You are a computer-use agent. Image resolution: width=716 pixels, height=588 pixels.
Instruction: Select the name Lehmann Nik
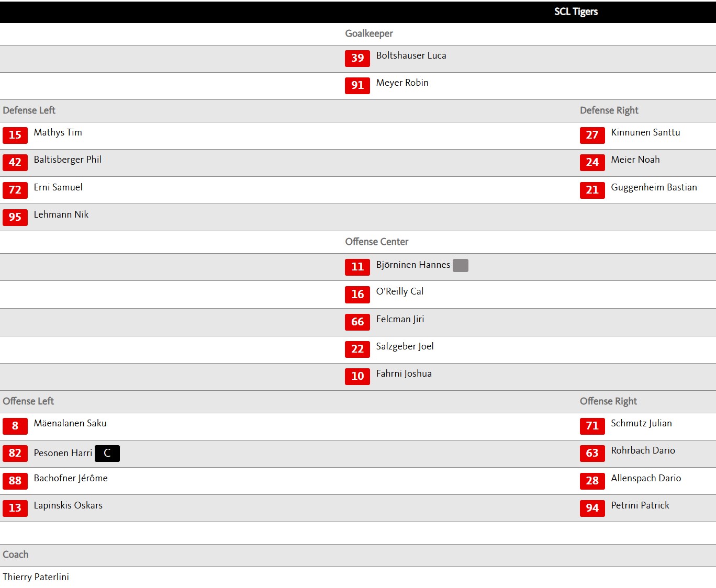tap(61, 214)
